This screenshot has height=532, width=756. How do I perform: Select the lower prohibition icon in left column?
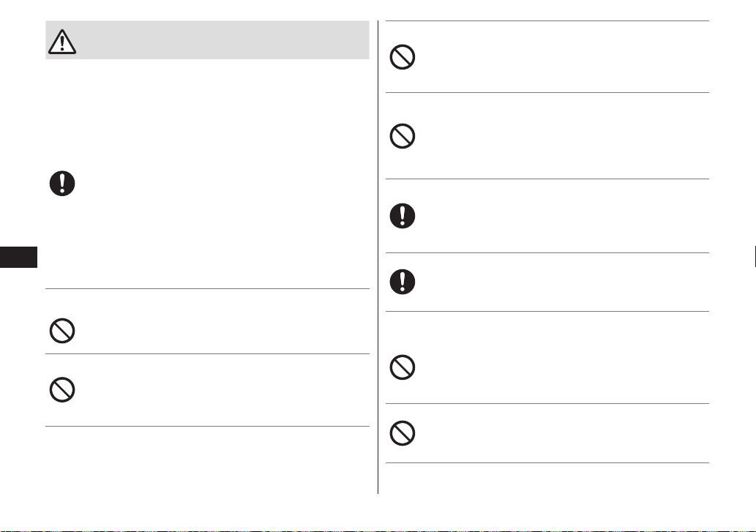(62, 390)
